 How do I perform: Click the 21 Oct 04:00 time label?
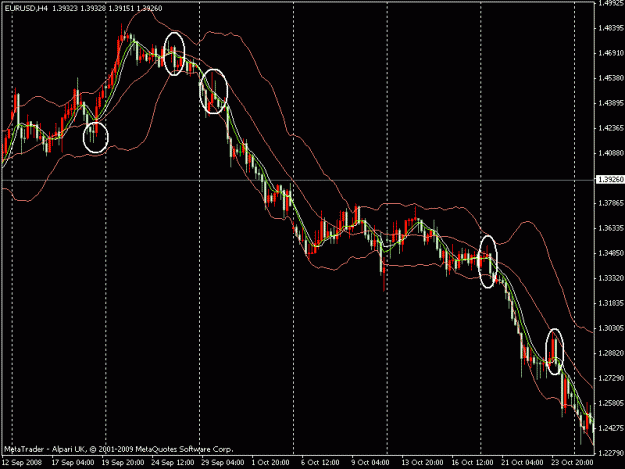point(523,463)
